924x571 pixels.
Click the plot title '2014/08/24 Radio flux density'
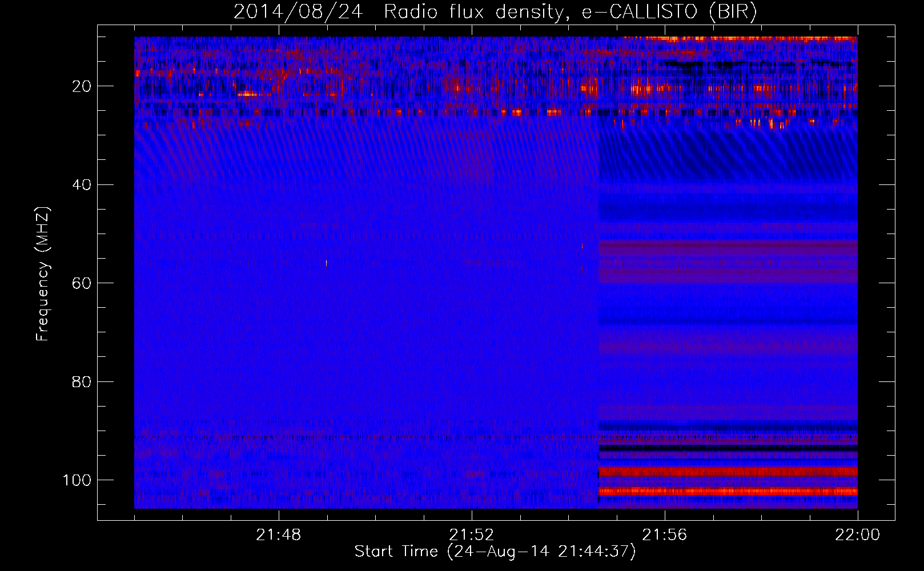click(495, 12)
